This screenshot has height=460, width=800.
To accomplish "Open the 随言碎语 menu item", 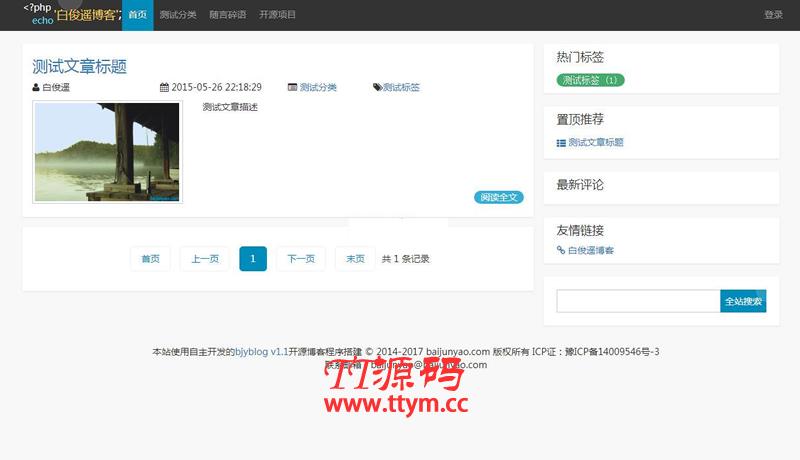I will point(228,15).
